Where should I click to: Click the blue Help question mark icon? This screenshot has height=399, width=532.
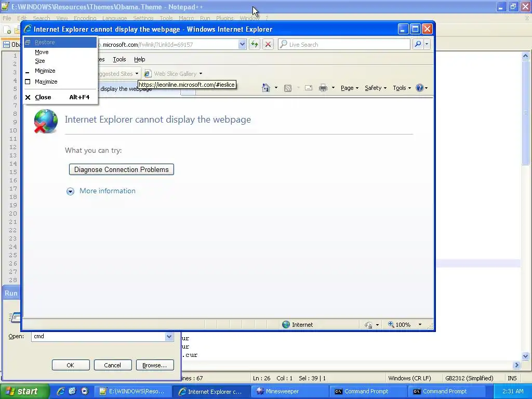click(420, 88)
